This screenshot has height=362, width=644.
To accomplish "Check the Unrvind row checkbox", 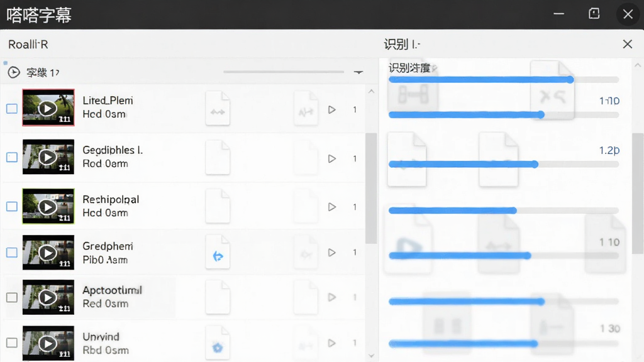I will point(12,343).
